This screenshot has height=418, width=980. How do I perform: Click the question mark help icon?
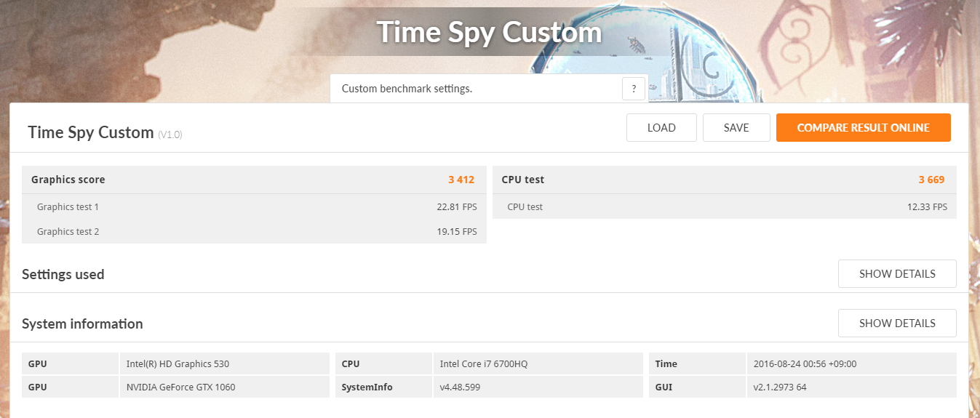click(x=634, y=89)
